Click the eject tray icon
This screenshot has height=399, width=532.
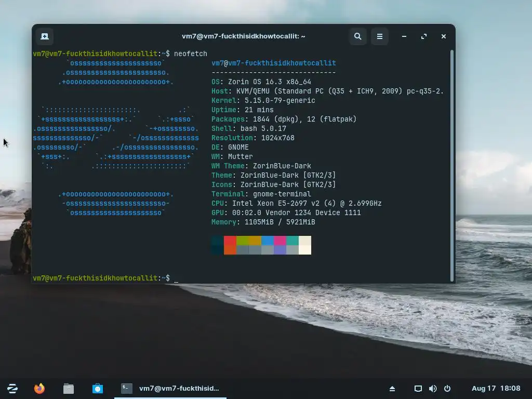pos(392,389)
